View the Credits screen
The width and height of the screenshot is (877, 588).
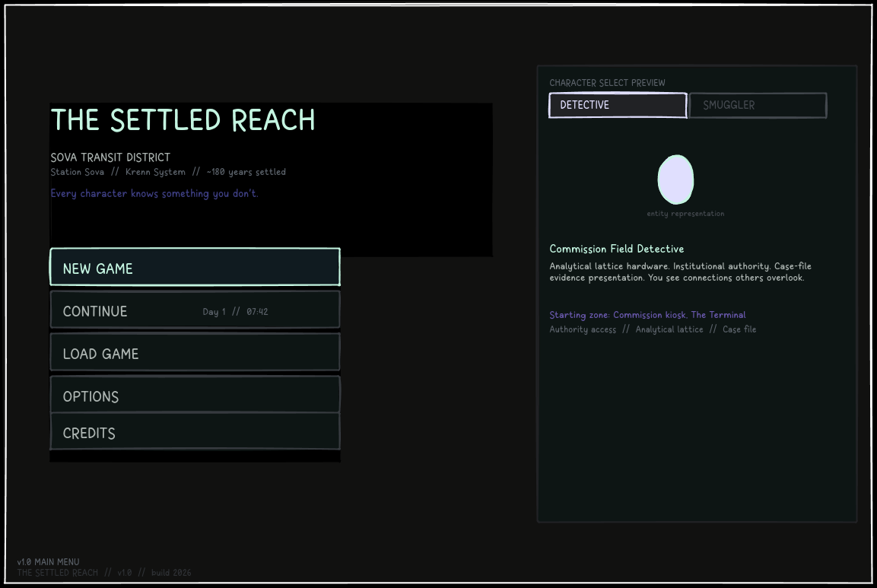click(195, 431)
